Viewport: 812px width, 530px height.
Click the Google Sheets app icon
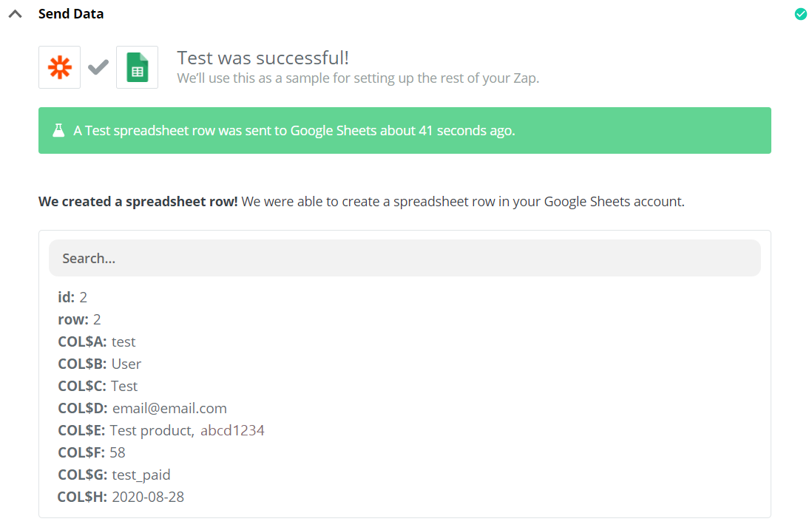(137, 67)
